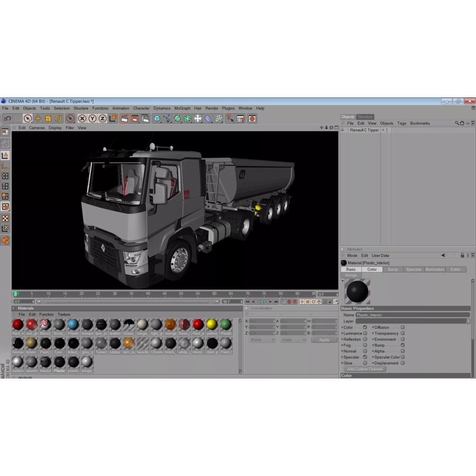Toggle the Color channel checkbox

tap(365, 327)
